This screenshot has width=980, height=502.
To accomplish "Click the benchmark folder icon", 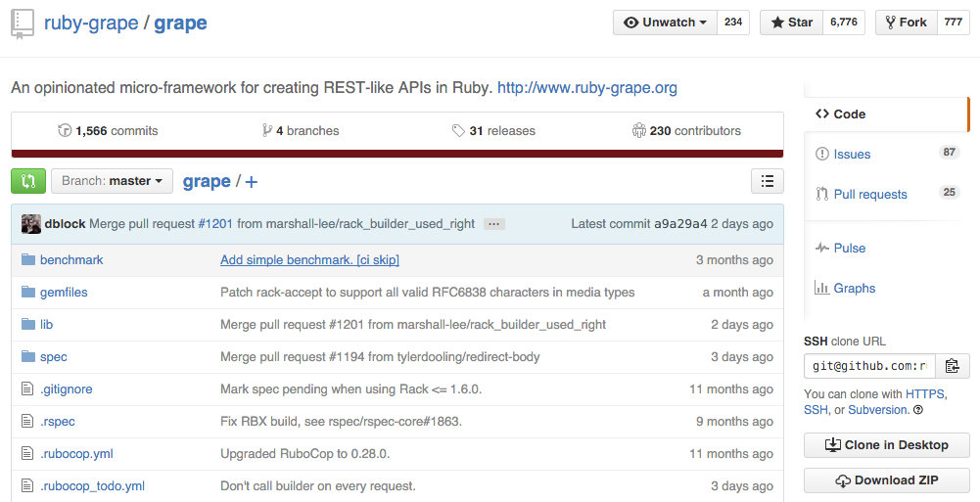I will [28, 259].
